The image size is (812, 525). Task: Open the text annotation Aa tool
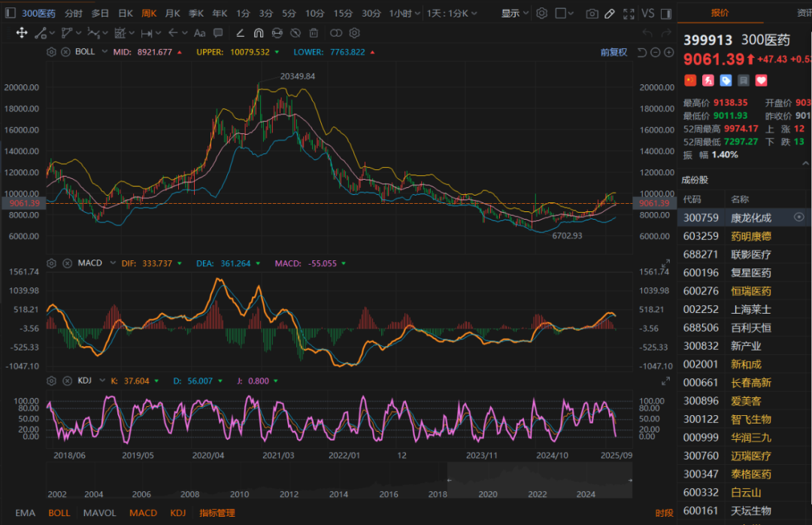coord(199,33)
